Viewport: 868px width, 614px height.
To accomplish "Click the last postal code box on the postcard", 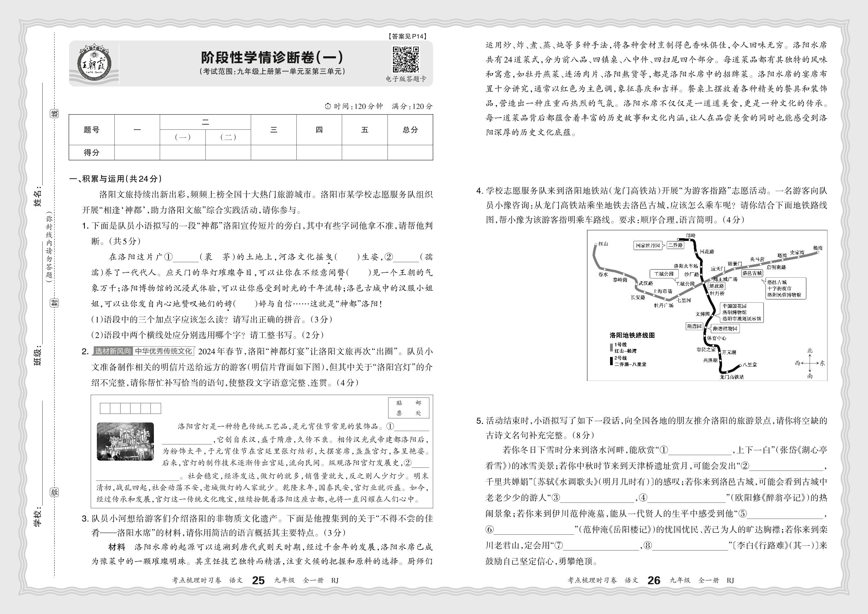I will 156,408.
